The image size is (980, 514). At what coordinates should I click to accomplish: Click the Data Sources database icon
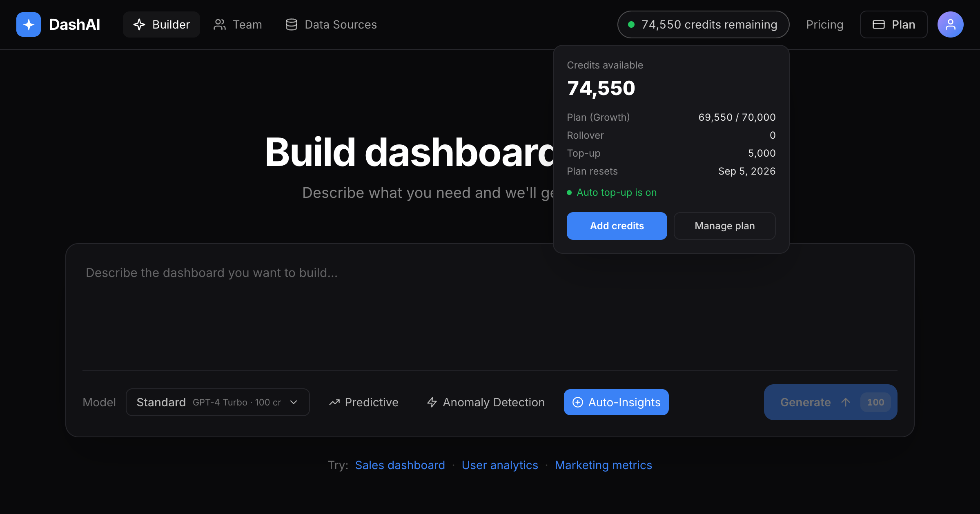click(292, 24)
